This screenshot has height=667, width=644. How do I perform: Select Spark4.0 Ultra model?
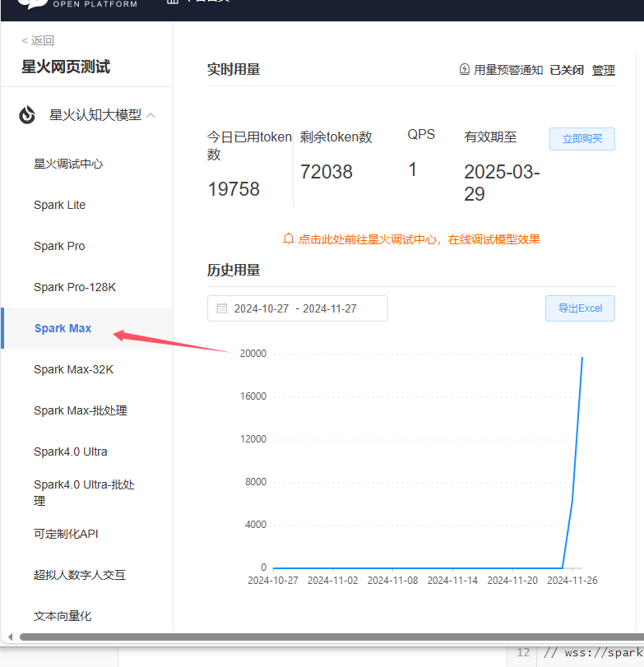tap(71, 452)
